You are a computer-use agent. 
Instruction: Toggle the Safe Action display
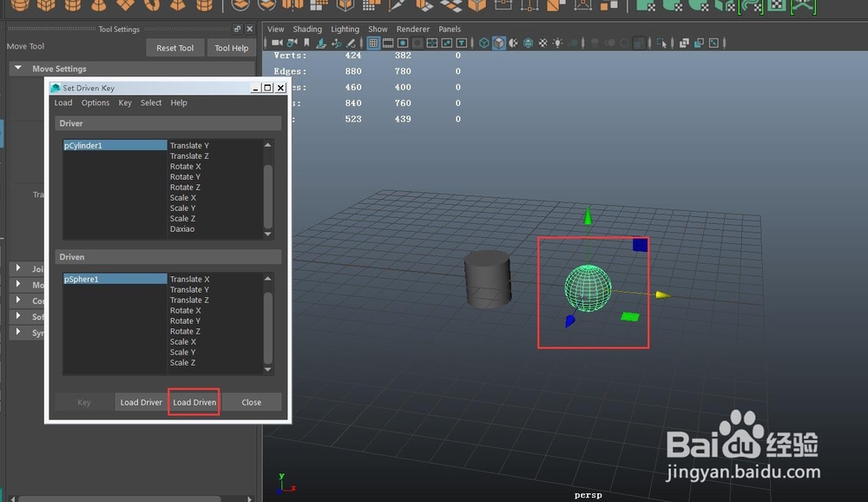click(447, 43)
